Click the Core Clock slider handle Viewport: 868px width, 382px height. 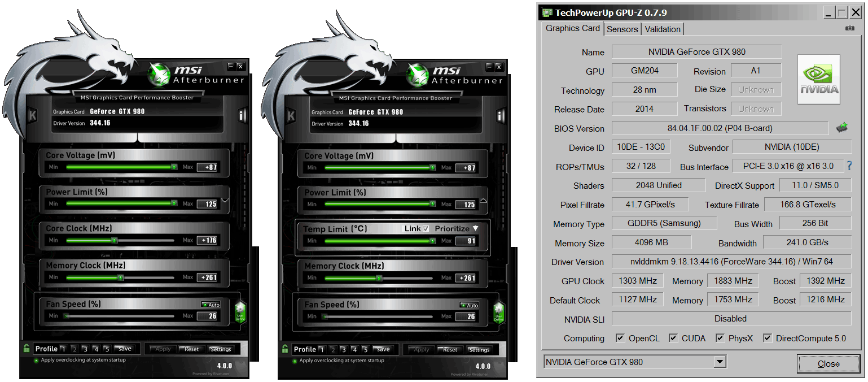click(114, 240)
